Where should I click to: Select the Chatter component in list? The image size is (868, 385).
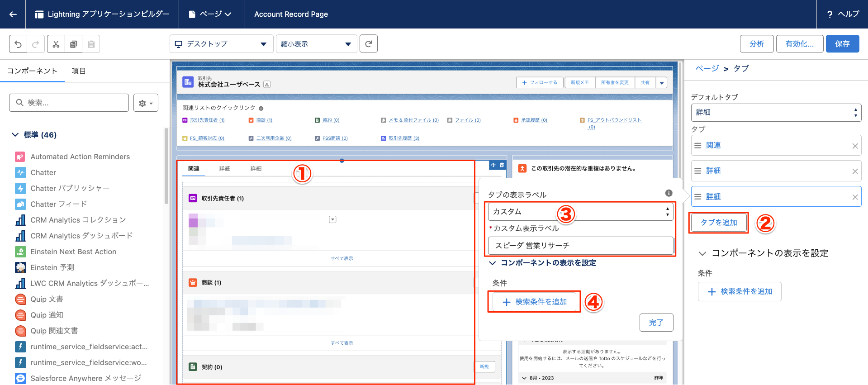[x=43, y=172]
